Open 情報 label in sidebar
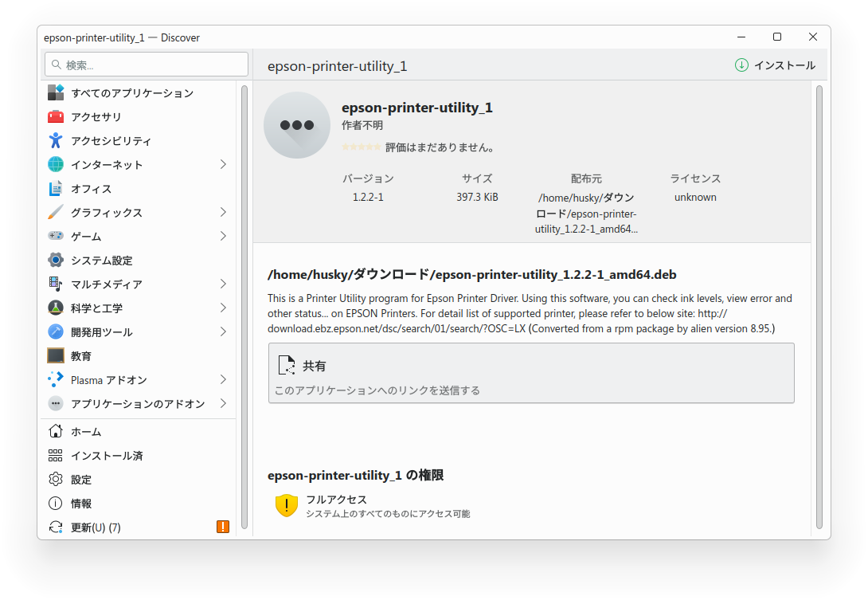This screenshot has height=600, width=868. (80, 504)
